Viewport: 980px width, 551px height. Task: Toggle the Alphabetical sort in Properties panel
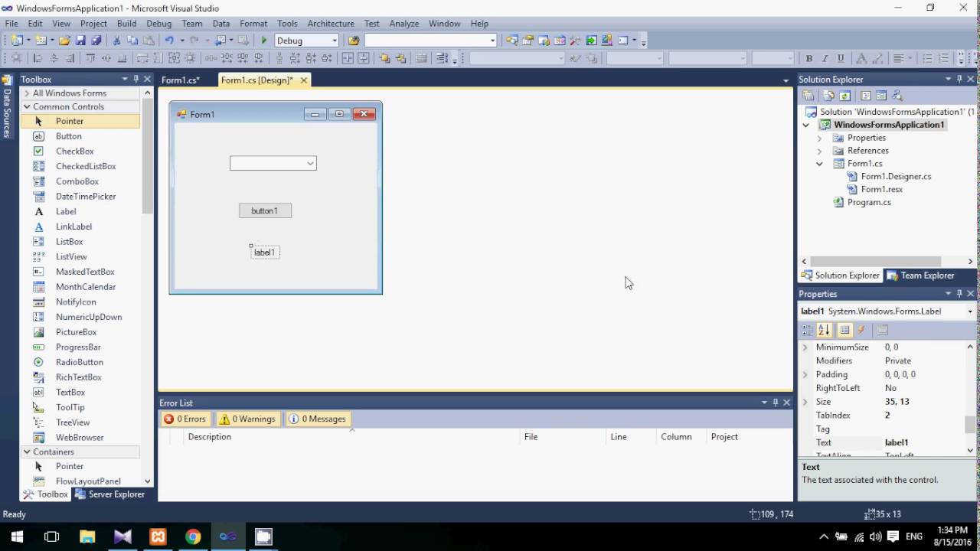[824, 330]
